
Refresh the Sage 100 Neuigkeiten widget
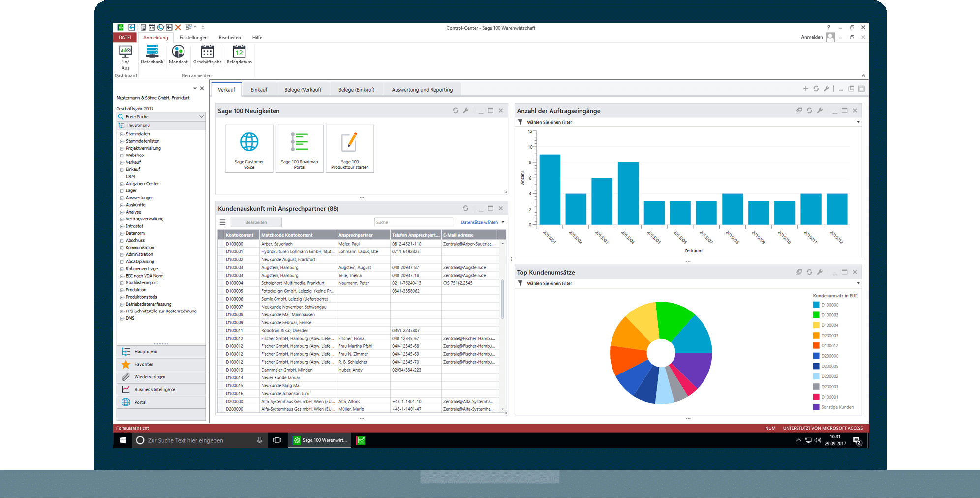click(x=455, y=111)
